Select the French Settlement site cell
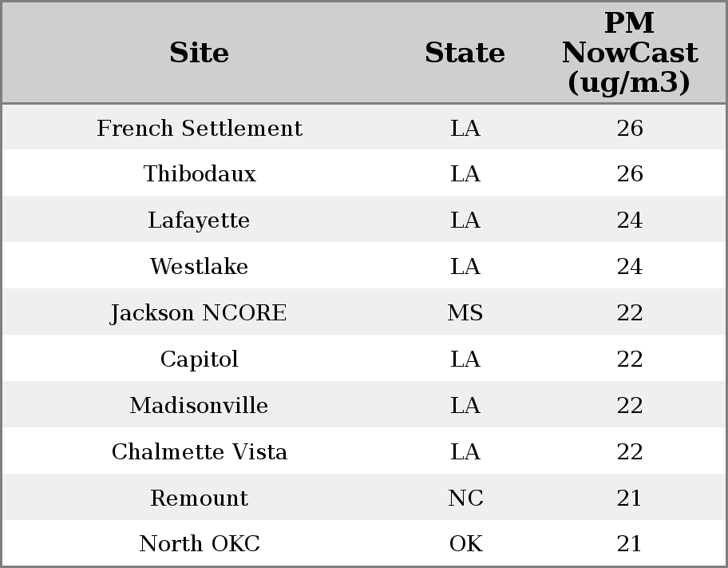 (x=200, y=128)
